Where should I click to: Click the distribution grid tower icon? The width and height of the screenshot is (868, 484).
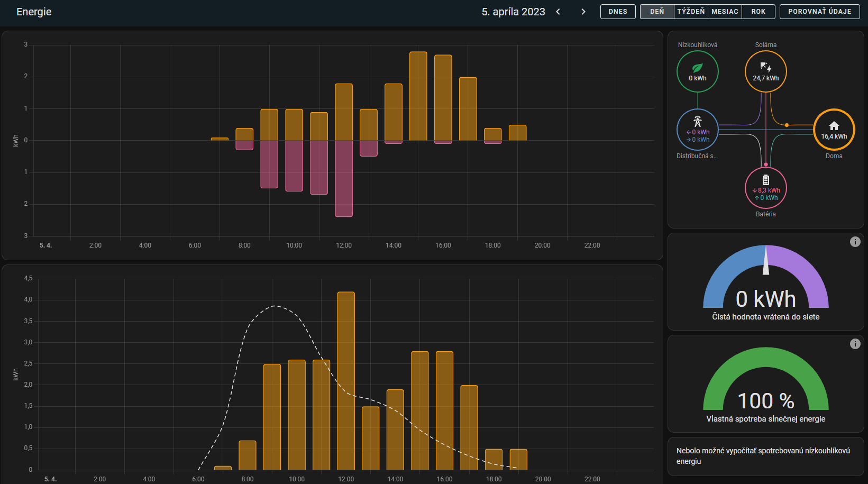(697, 122)
